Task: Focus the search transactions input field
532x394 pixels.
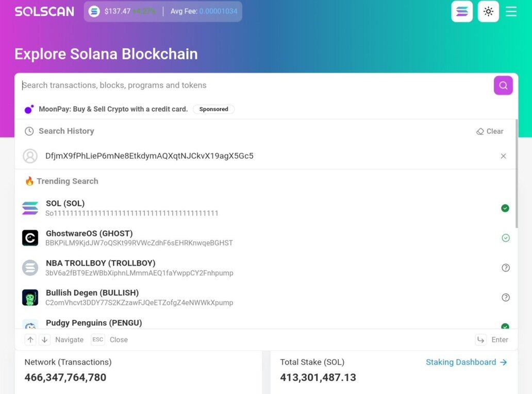Action: 253,85
